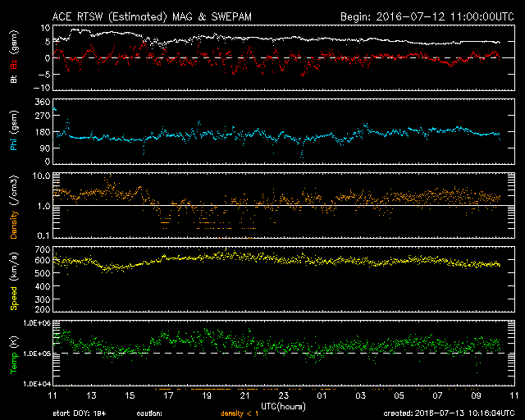Click the 23 hour tick label
The height and width of the screenshot is (420, 525).
tap(283, 396)
